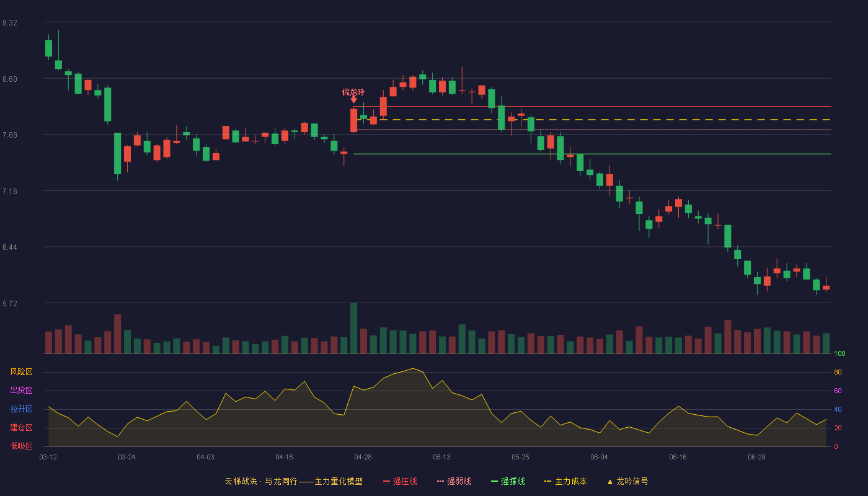Click the tallest volume bar near 04-28
Viewport: 868px width, 496px height.
click(353, 329)
